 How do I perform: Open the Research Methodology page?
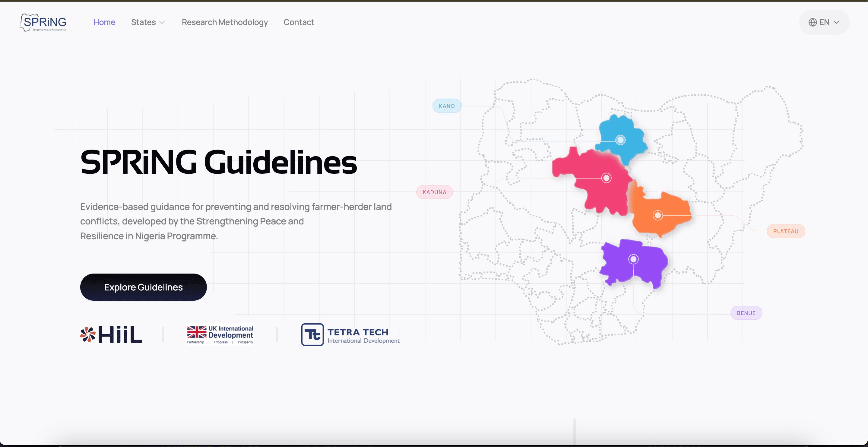click(225, 22)
